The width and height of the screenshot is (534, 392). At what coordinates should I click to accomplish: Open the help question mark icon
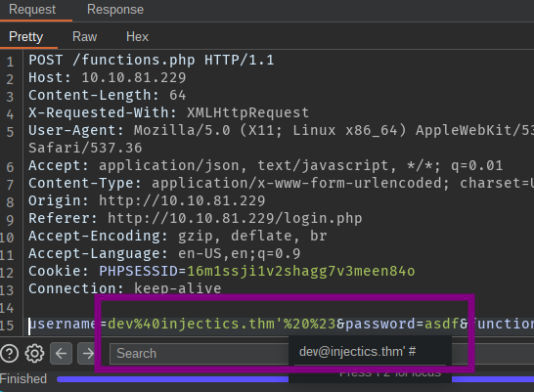[10, 354]
